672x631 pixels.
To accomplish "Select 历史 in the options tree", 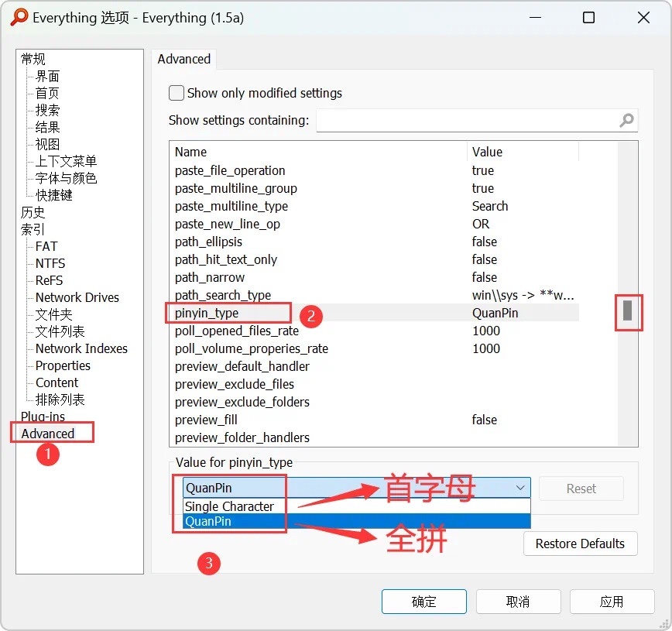I will [x=33, y=212].
